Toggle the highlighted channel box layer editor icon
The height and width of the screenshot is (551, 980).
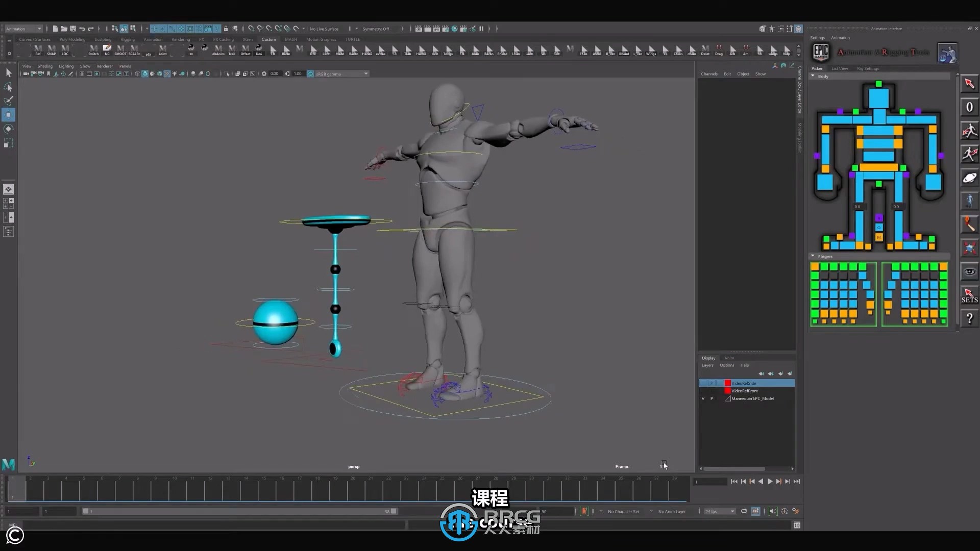click(x=798, y=29)
